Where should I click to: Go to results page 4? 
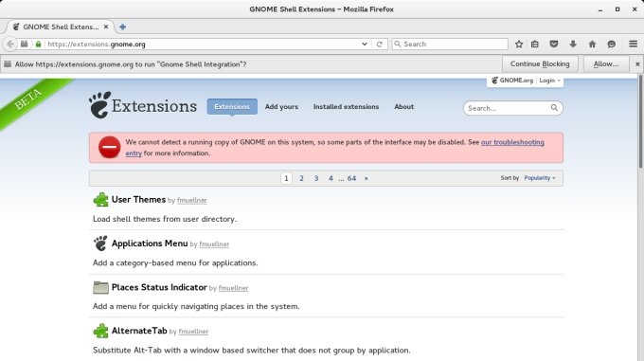click(331, 178)
